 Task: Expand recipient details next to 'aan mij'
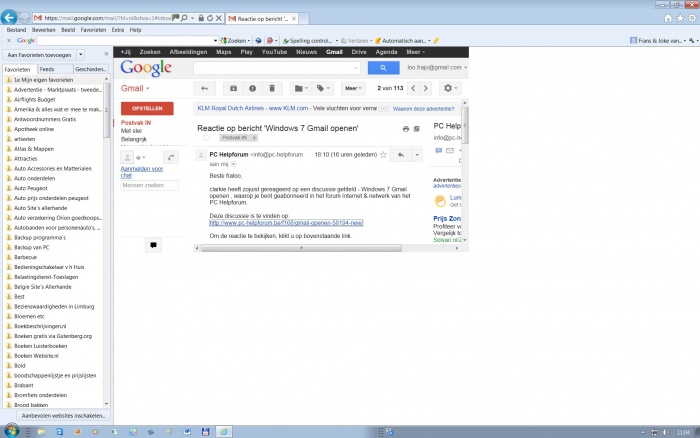[233, 164]
